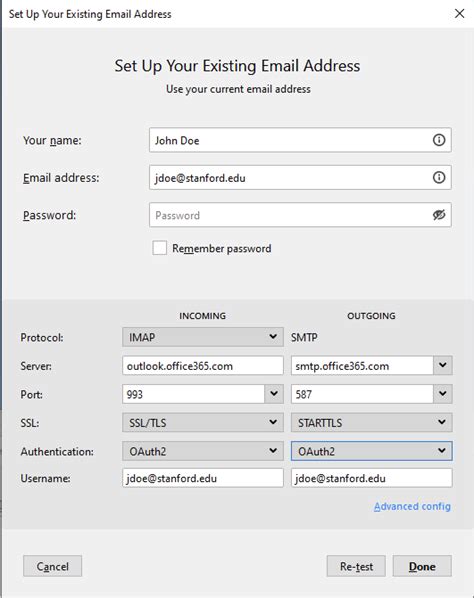The height and width of the screenshot is (598, 474).
Task: Open the incoming OAuth2 authentication dropdown
Action: (x=203, y=451)
